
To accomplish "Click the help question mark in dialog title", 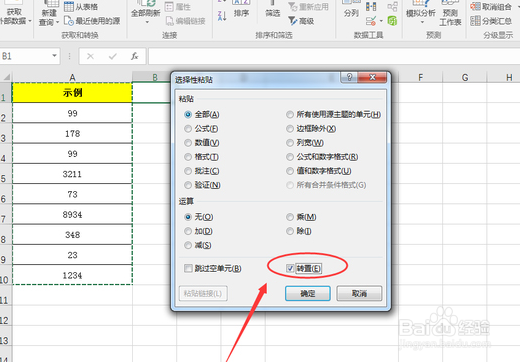I will pyautogui.click(x=349, y=78).
